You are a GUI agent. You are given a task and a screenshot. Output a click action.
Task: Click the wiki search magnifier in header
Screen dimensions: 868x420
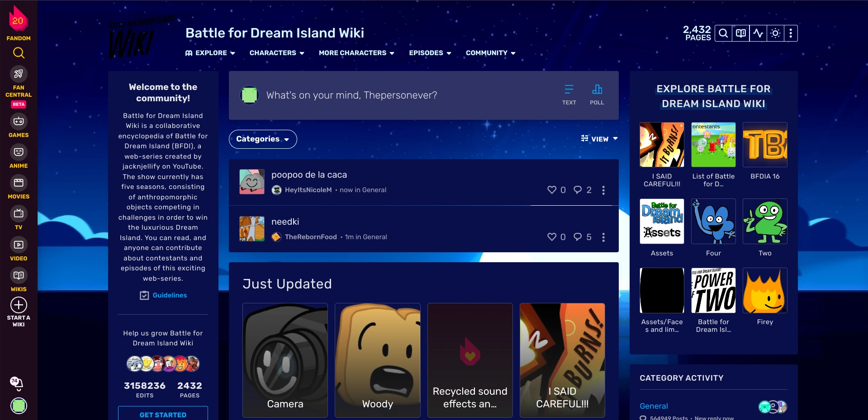[723, 33]
